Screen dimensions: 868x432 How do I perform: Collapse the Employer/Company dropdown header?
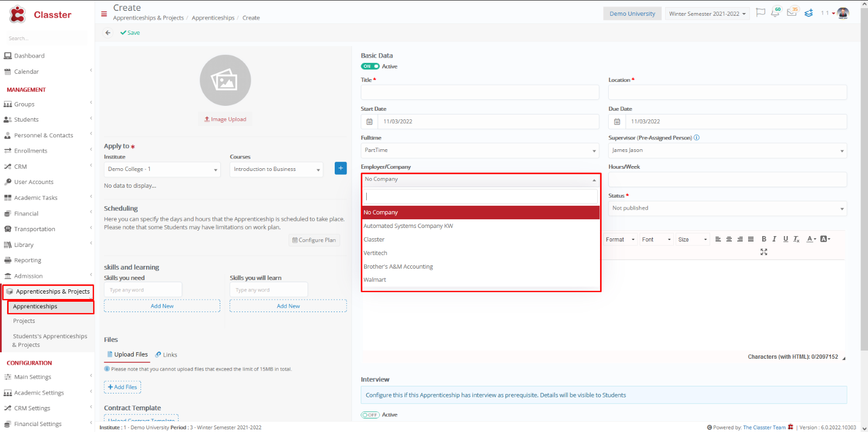481,180
